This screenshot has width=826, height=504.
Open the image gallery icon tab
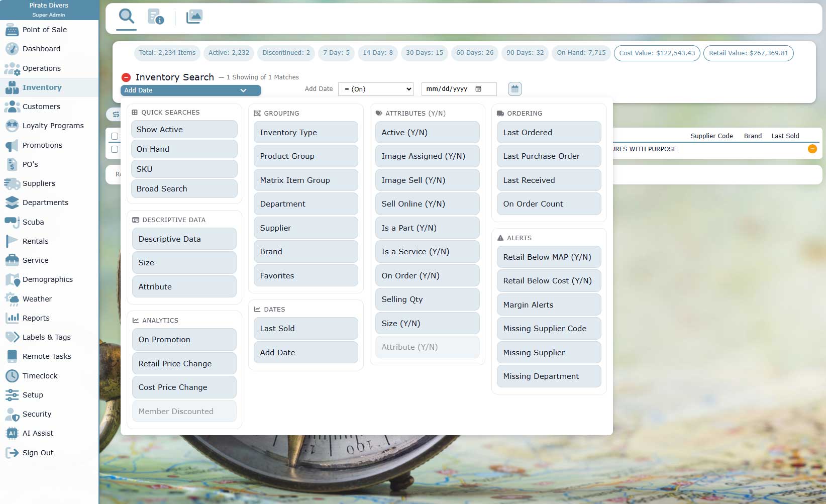[x=194, y=17]
